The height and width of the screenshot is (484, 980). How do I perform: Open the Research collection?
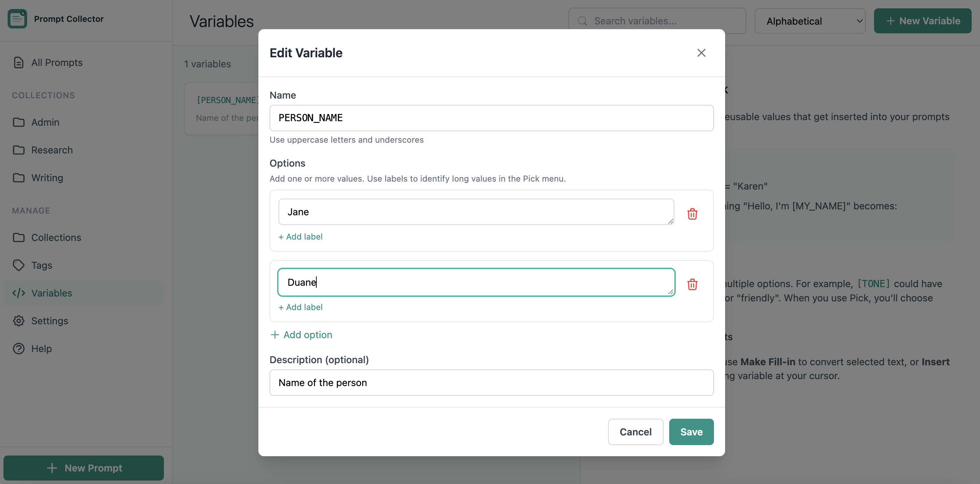[x=52, y=150]
